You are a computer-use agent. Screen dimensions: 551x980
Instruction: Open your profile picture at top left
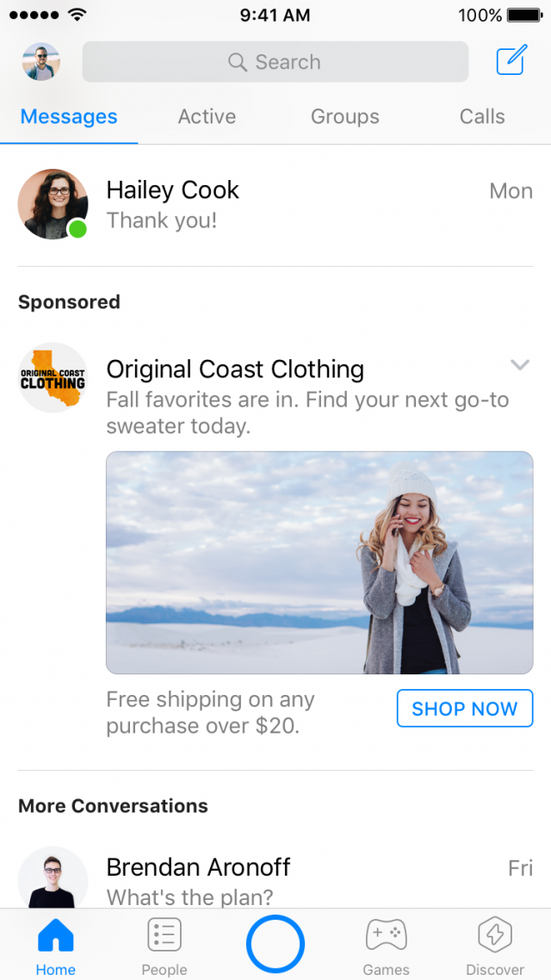pyautogui.click(x=41, y=62)
